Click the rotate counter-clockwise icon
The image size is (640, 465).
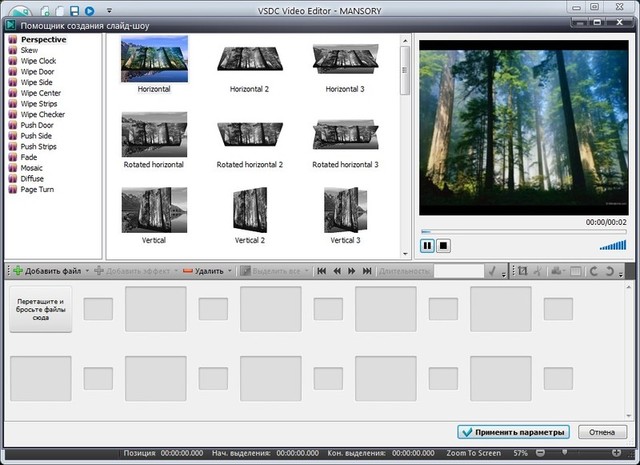[x=609, y=271]
